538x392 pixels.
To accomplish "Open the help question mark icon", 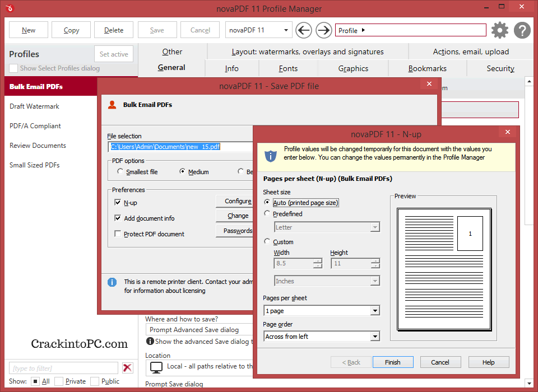I will (x=522, y=30).
